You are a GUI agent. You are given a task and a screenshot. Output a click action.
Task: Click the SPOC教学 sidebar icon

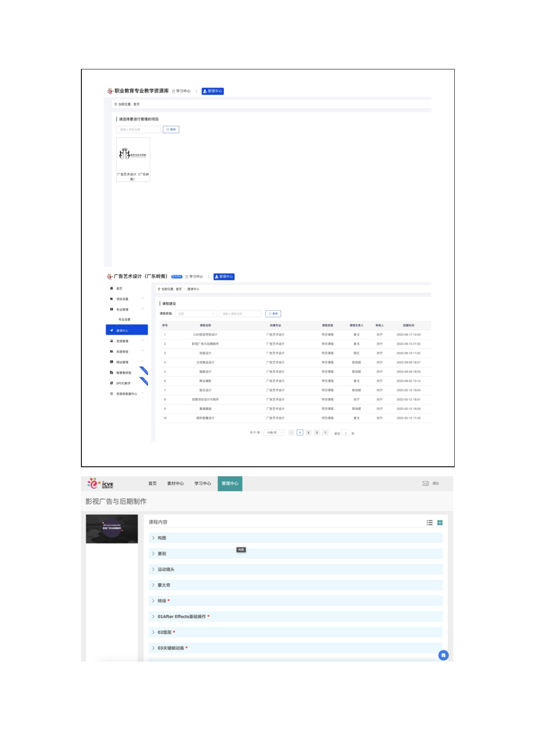[112, 383]
